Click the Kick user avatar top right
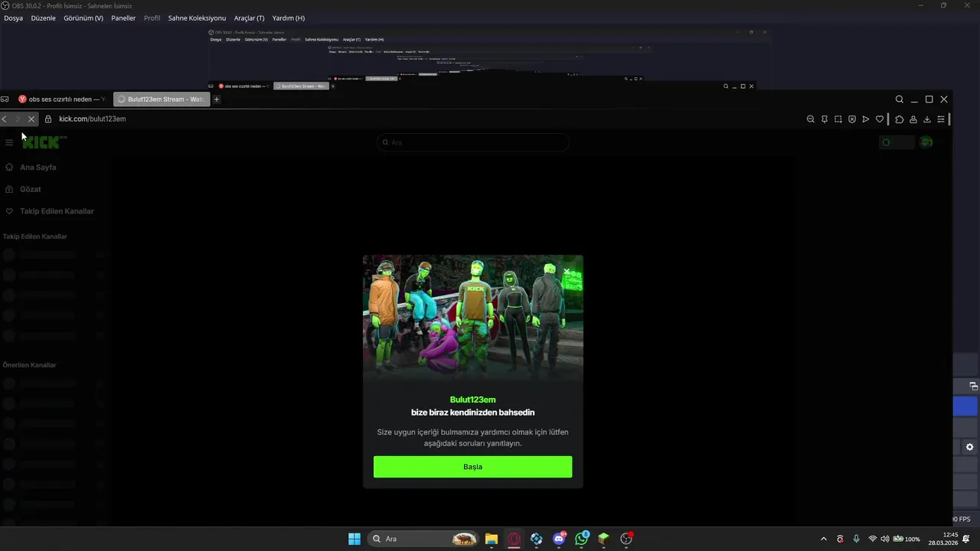Screen dimensions: 980x551 (926, 142)
